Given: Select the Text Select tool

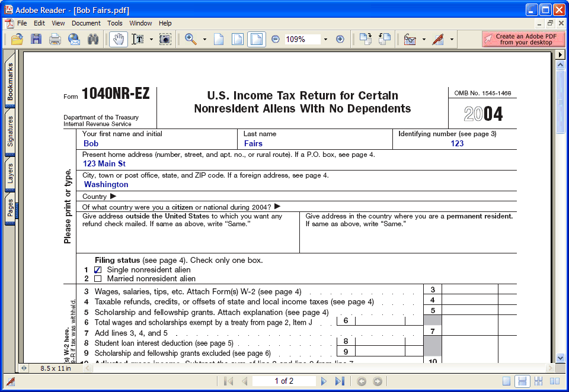Looking at the screenshot, I should pyautogui.click(x=138, y=39).
